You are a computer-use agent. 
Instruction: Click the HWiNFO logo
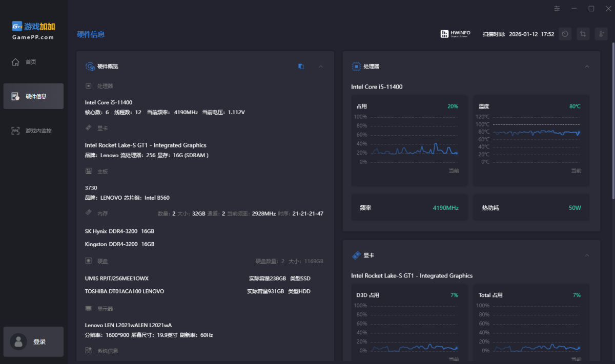pos(455,34)
